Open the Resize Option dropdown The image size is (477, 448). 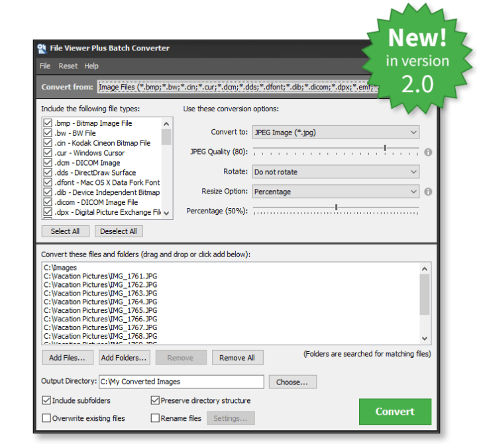[x=336, y=192]
